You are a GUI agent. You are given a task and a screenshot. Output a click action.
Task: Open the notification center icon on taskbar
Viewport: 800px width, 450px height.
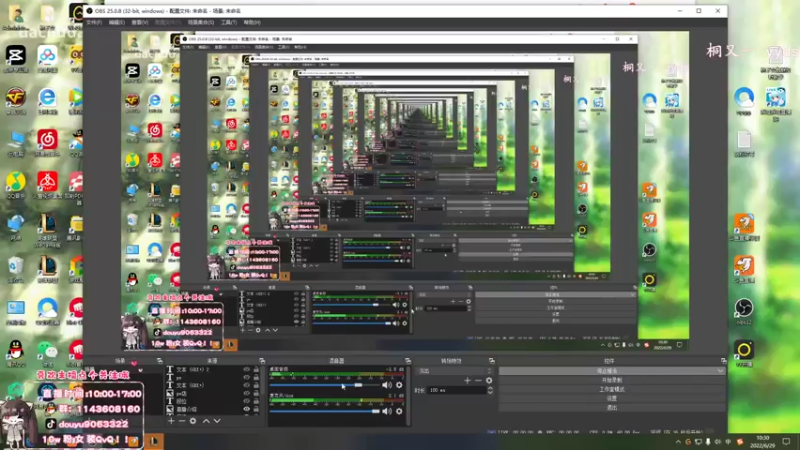[786, 442]
